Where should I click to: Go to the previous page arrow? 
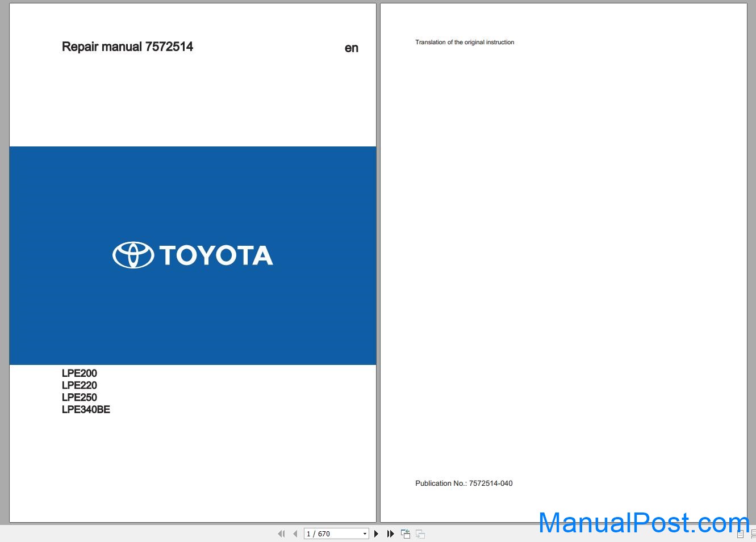click(295, 533)
